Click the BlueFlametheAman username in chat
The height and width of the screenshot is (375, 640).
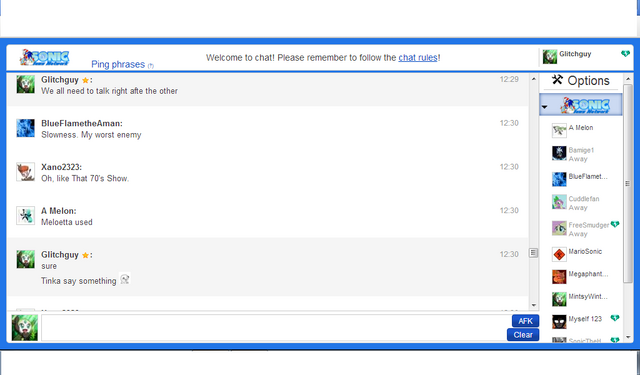pos(82,123)
